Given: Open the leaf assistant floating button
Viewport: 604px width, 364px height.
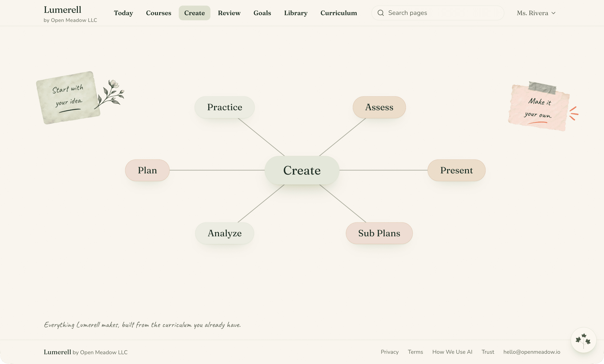Looking at the screenshot, I should [x=583, y=340].
